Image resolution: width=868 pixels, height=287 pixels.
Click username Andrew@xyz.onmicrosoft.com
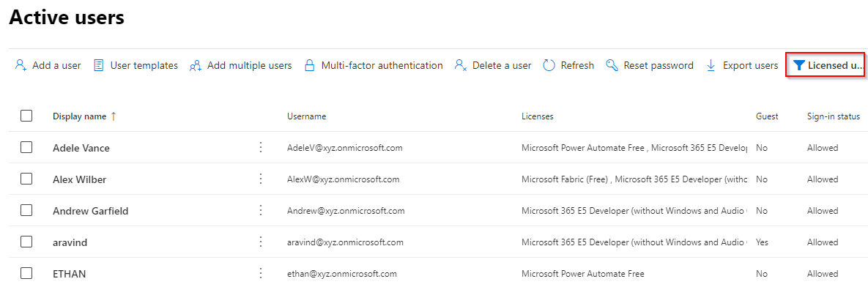pos(346,212)
